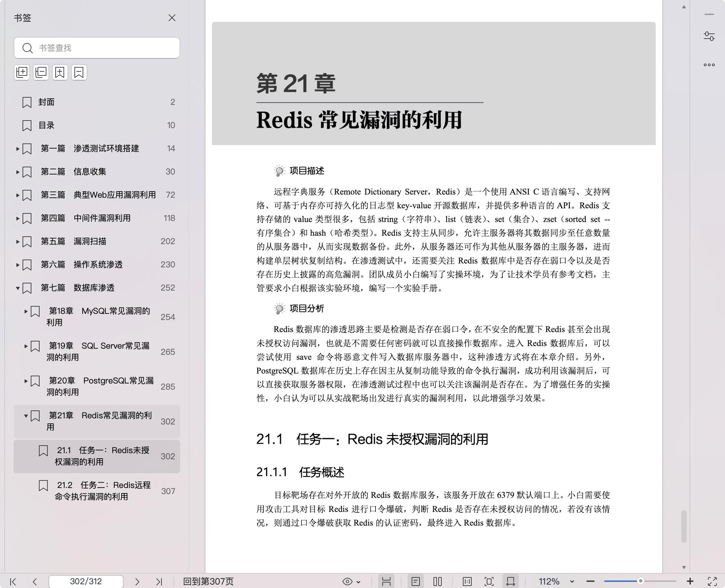Expand all bookmarks icon
Viewport: 725px width, 588px height.
(22, 72)
